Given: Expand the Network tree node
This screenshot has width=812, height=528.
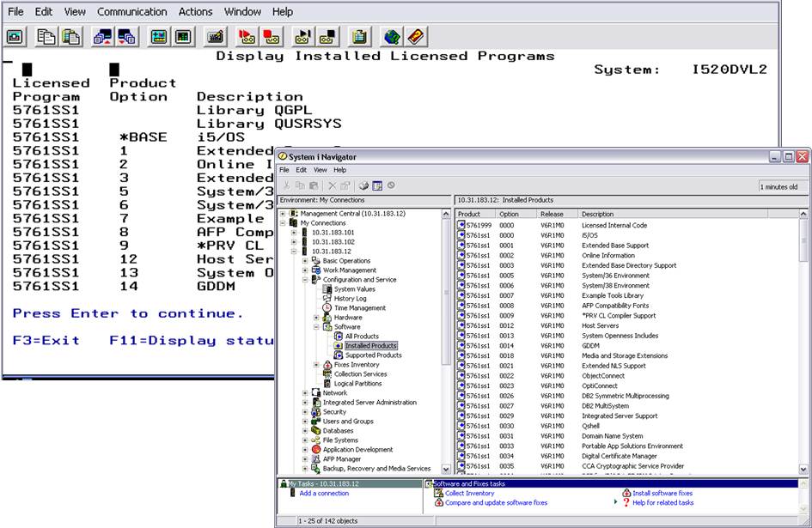Looking at the screenshot, I should point(305,392).
